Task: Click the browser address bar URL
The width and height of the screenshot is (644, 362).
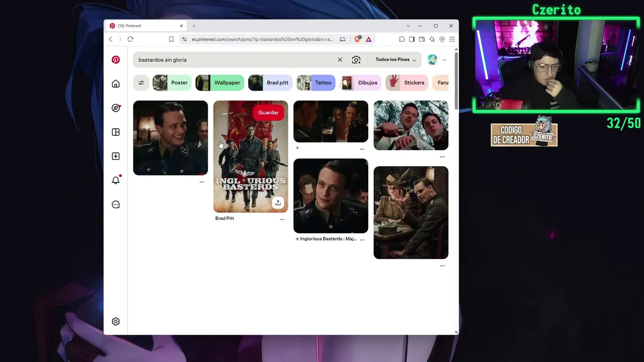Action: tap(262, 39)
